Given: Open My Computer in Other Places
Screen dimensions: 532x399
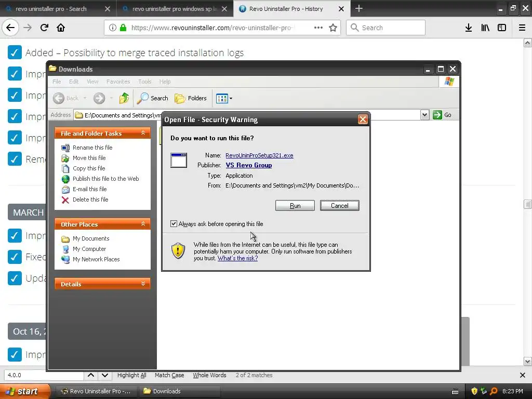Looking at the screenshot, I should click(x=89, y=249).
